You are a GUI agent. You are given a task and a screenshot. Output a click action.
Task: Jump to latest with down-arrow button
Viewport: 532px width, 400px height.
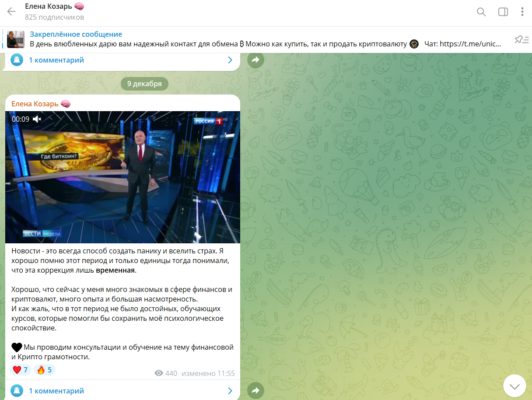(x=514, y=386)
